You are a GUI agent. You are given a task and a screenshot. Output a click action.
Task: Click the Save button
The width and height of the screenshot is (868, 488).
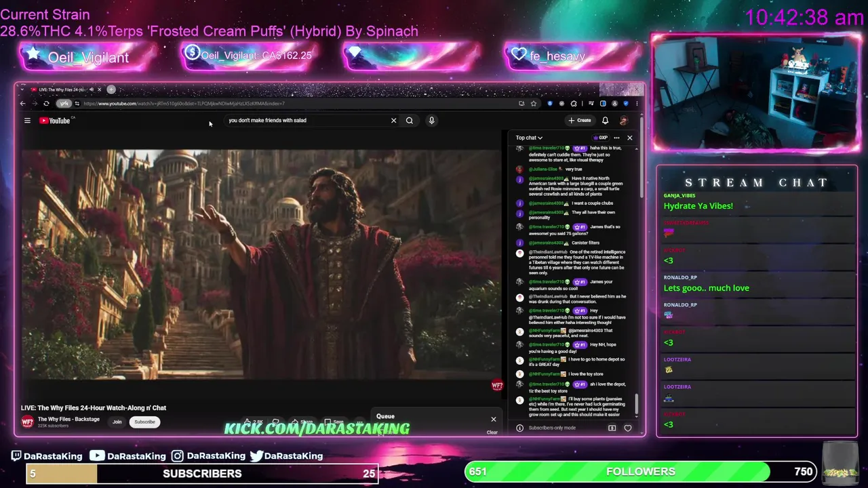[334, 422]
